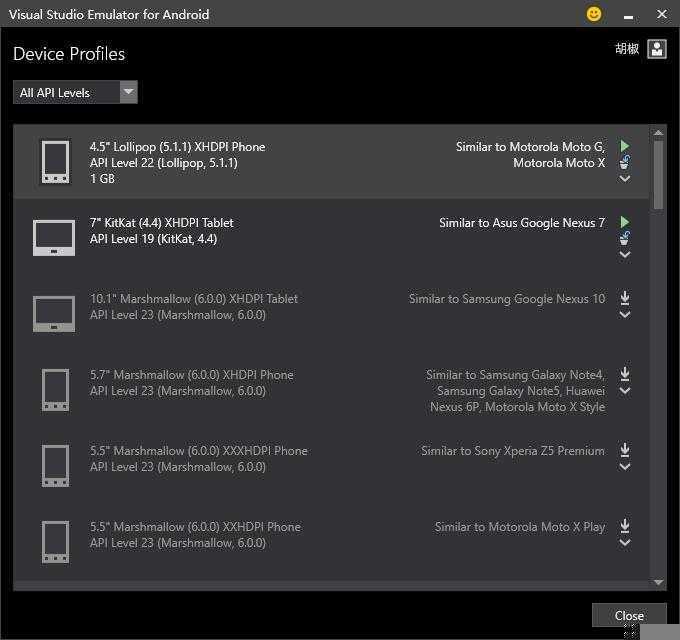
Task: Click the 5.7" Marshmallow phone thumbnail
Action: pos(55,389)
